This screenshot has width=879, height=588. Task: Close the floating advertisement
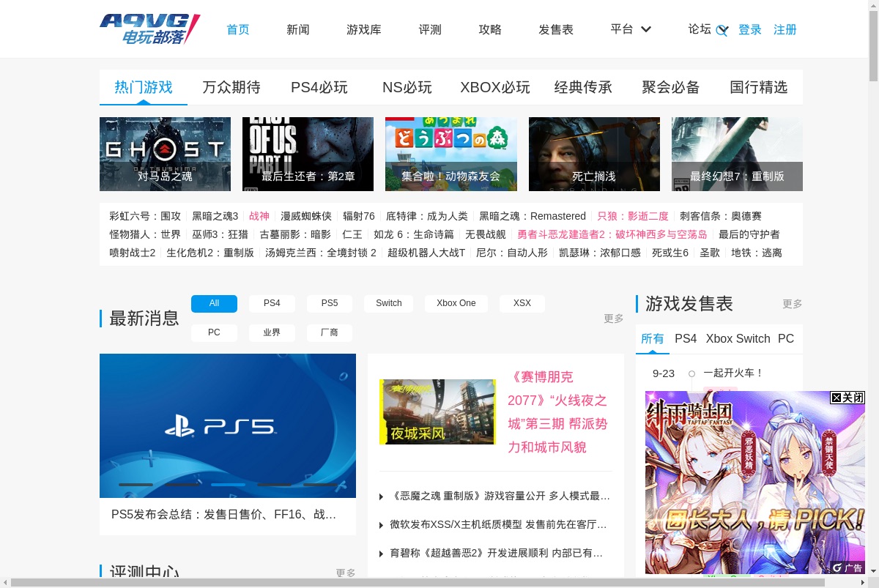coord(848,398)
